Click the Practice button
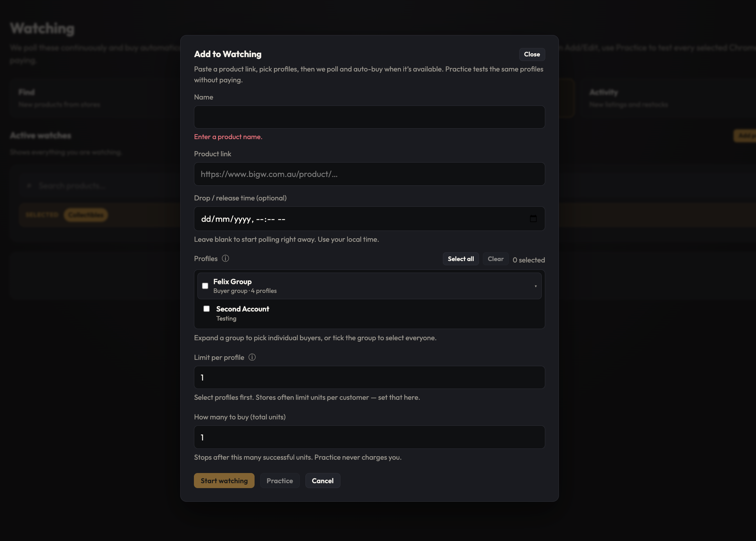 280,481
